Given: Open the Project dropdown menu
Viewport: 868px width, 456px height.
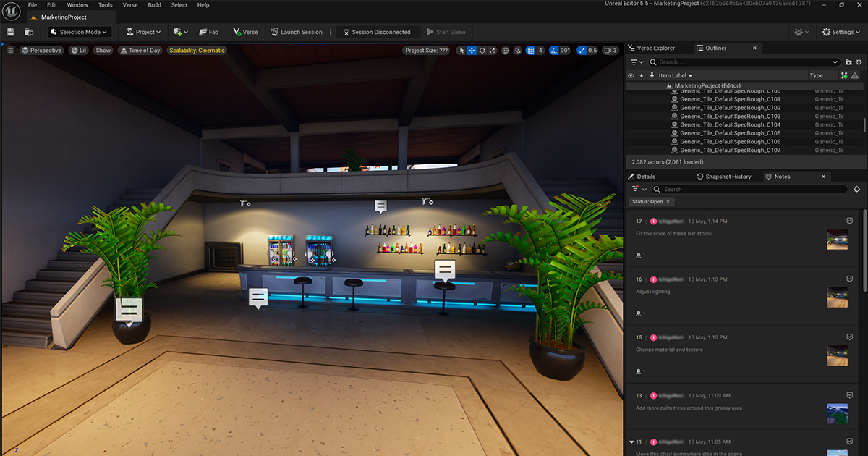Looking at the screenshot, I should click(143, 32).
